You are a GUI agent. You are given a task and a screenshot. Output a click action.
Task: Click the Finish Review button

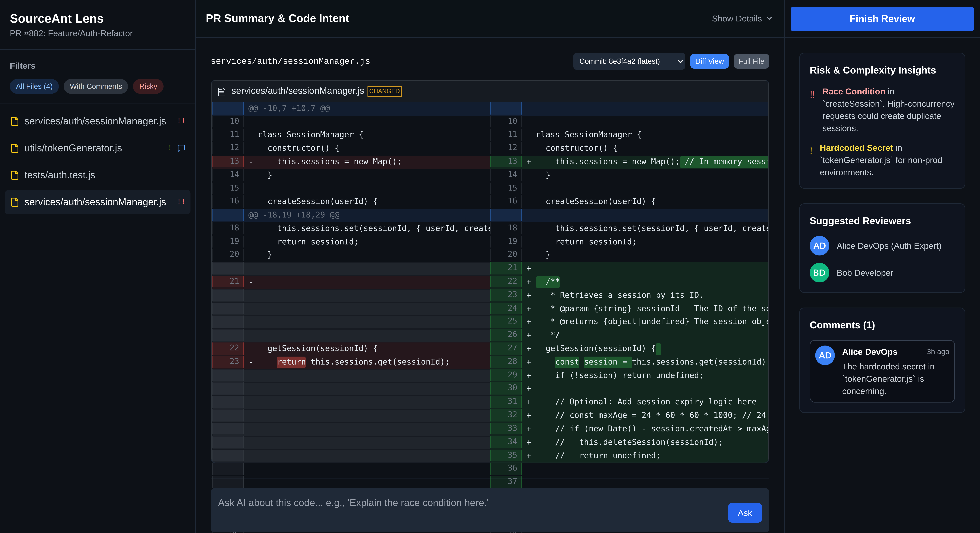click(x=882, y=19)
